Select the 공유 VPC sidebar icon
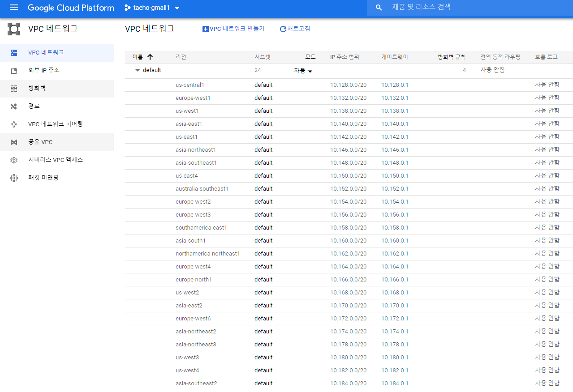The image size is (573, 392). click(x=14, y=142)
